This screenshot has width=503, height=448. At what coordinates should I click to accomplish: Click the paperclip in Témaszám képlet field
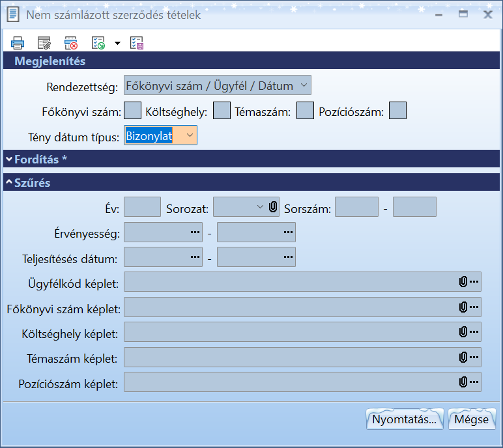(463, 357)
